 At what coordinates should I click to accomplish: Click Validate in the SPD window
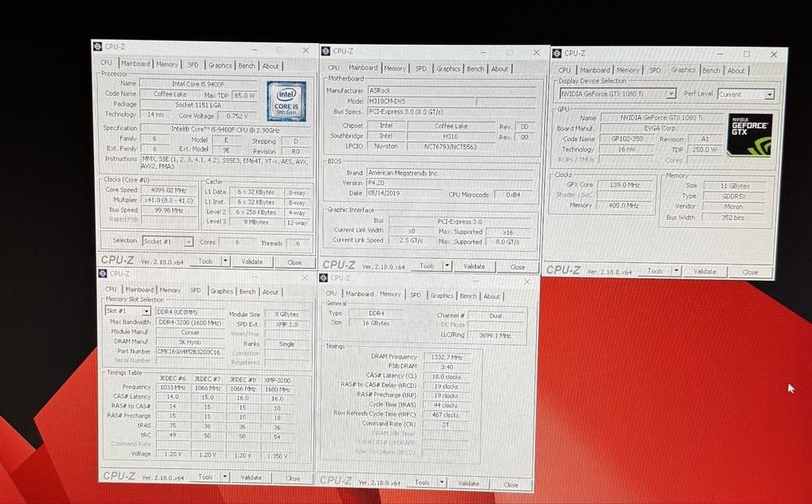(251, 477)
